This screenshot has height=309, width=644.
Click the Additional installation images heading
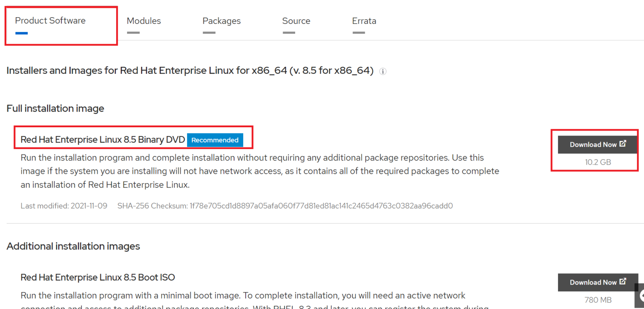(x=73, y=246)
